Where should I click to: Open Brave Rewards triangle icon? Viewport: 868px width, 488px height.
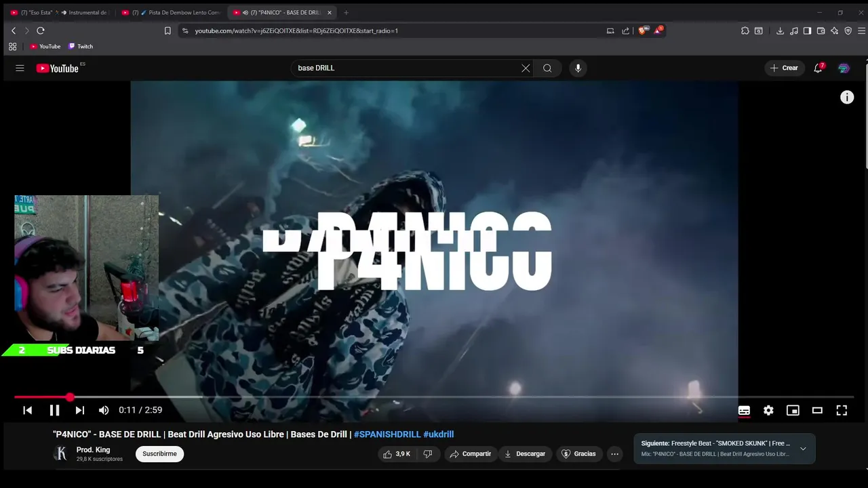658,30
